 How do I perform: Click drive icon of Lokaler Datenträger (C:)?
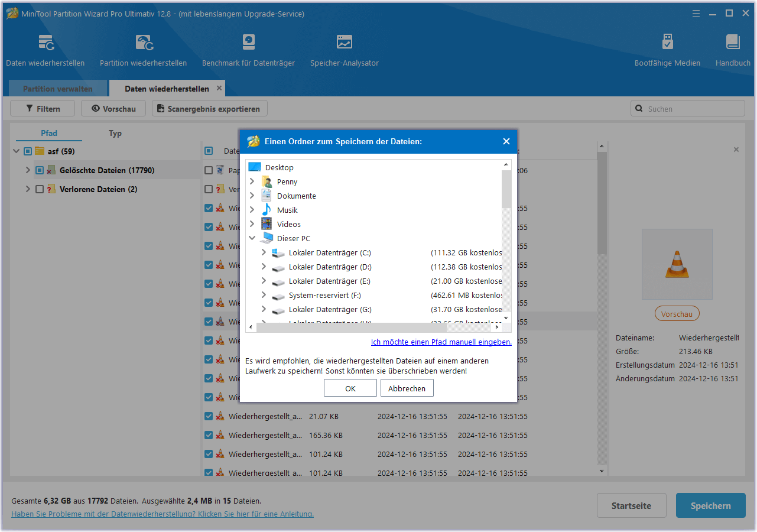tap(278, 252)
